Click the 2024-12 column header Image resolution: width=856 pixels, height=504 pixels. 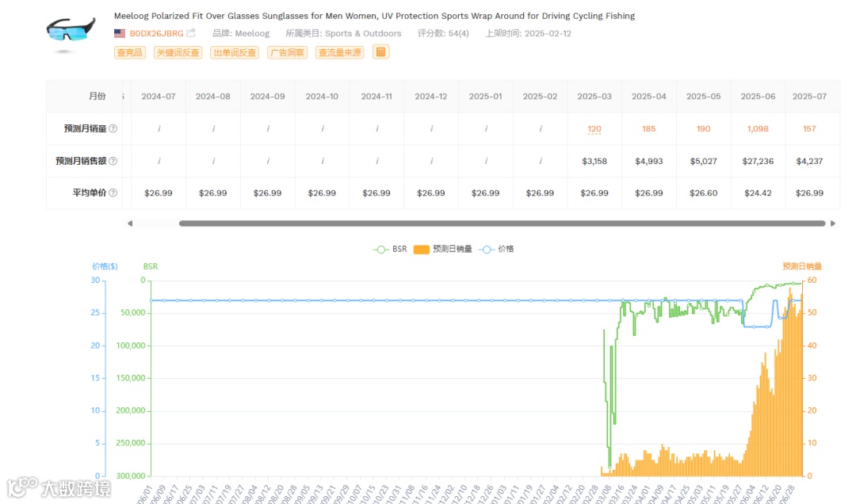[430, 96]
